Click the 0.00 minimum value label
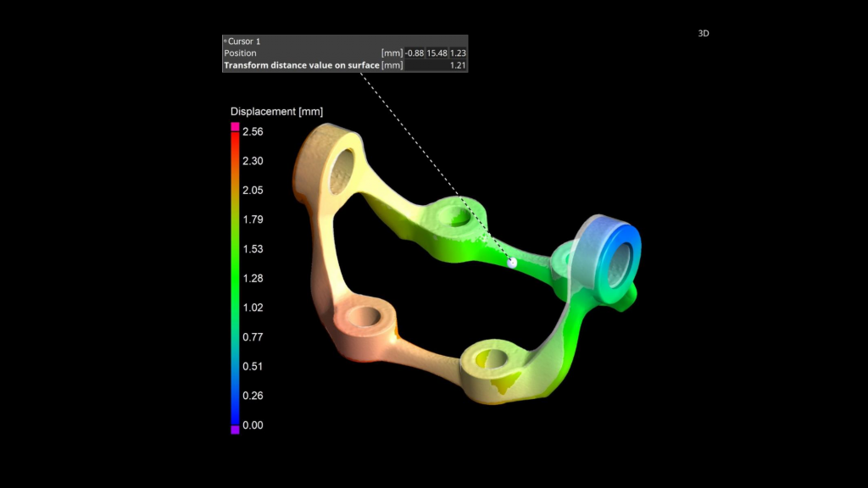The height and width of the screenshot is (488, 868). point(253,424)
